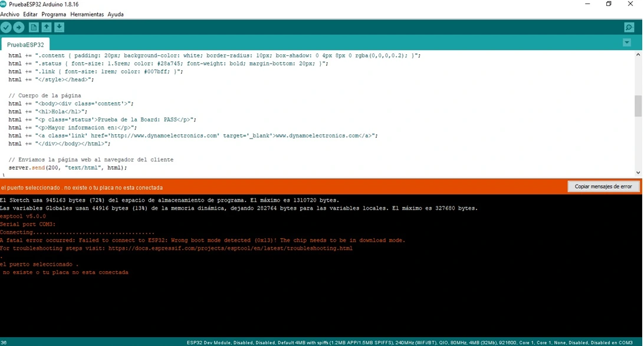Restore down the Arduino window
Screen dimensions: 644x346
tap(609, 4)
